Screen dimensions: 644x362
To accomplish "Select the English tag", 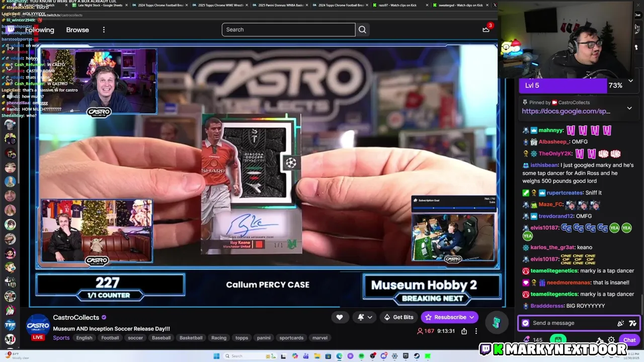I will coord(84,338).
